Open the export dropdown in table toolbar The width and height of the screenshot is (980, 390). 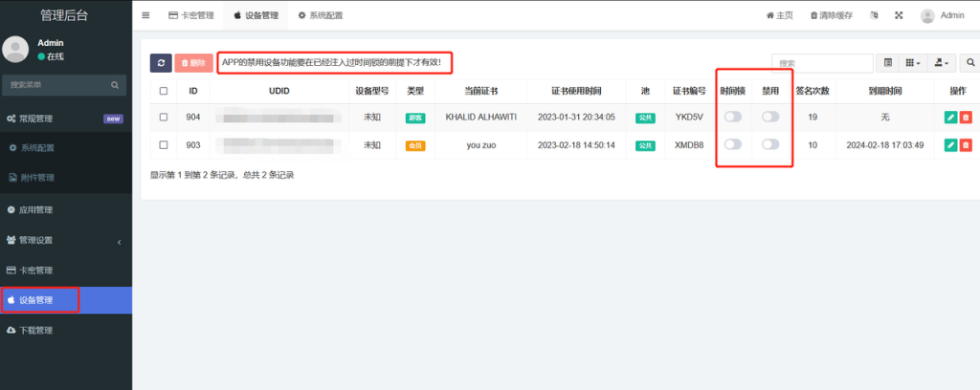944,63
